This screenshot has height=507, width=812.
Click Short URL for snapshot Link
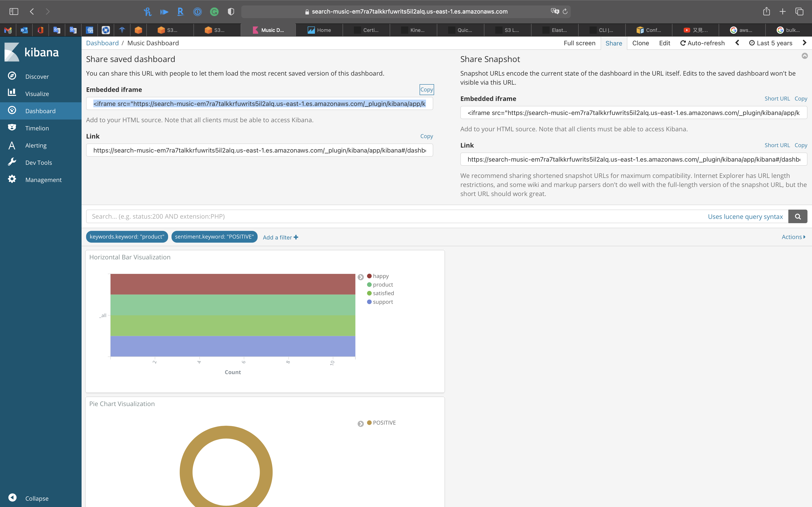point(777,145)
